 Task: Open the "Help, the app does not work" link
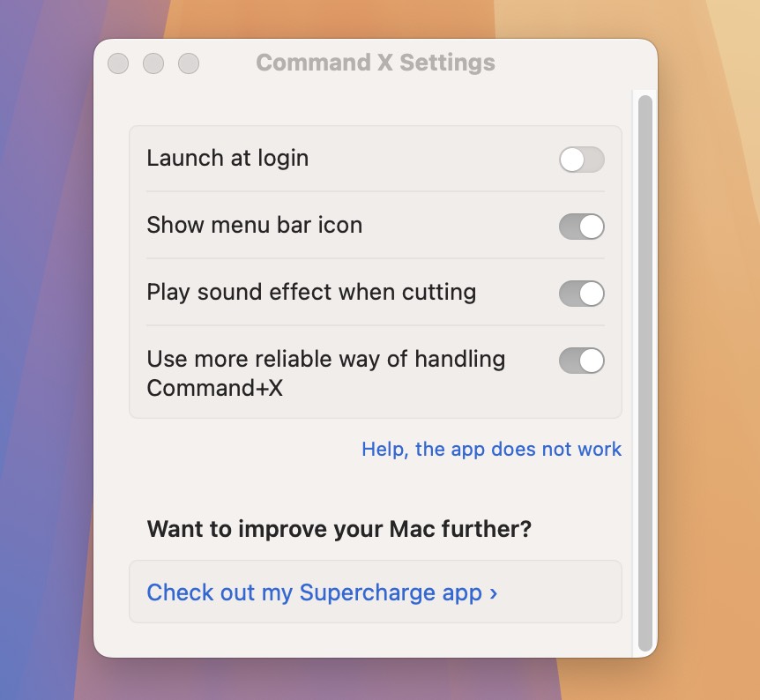(491, 450)
